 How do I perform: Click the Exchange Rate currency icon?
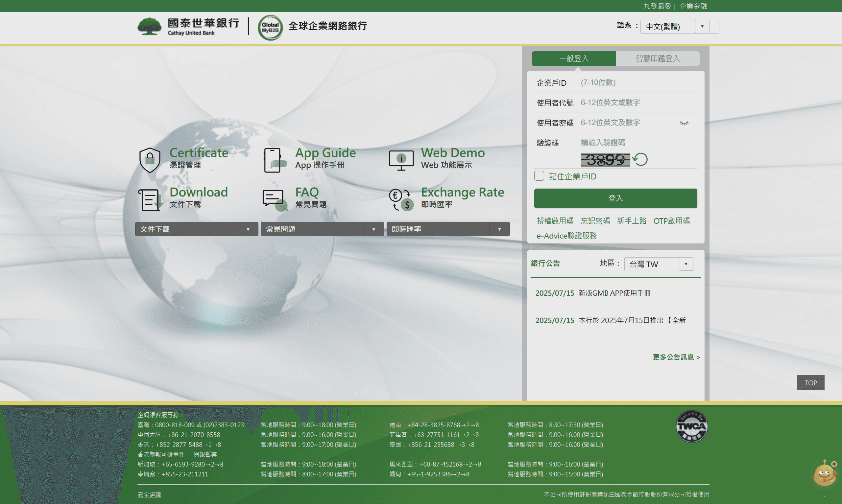pos(401,200)
